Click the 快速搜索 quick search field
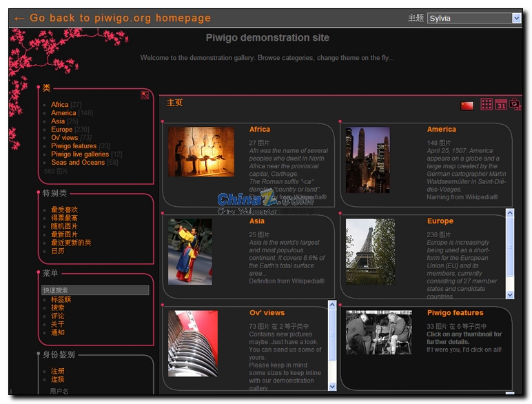Image resolution: width=532 pixels, height=404 pixels. pos(95,290)
